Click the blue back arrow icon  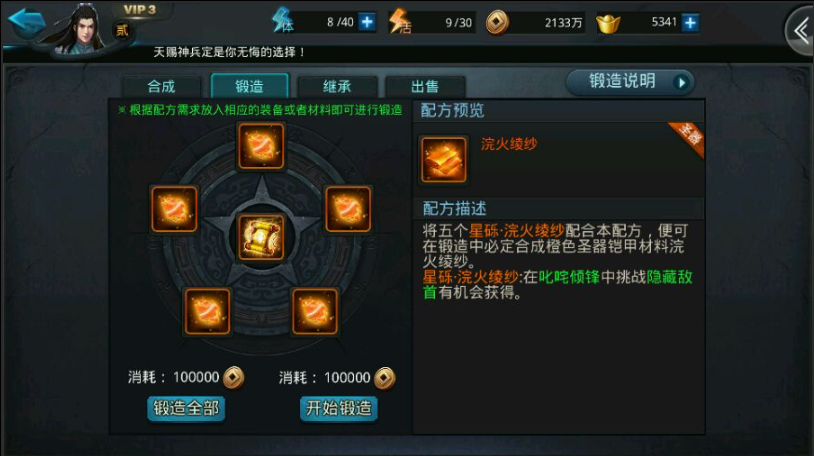tap(26, 22)
